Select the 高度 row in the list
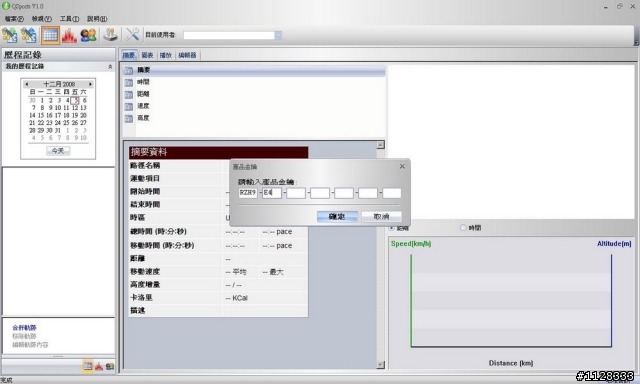 point(254,118)
